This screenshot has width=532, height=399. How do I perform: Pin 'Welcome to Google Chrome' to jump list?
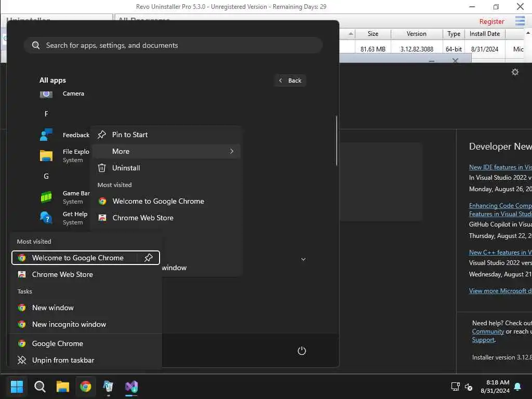(148, 258)
